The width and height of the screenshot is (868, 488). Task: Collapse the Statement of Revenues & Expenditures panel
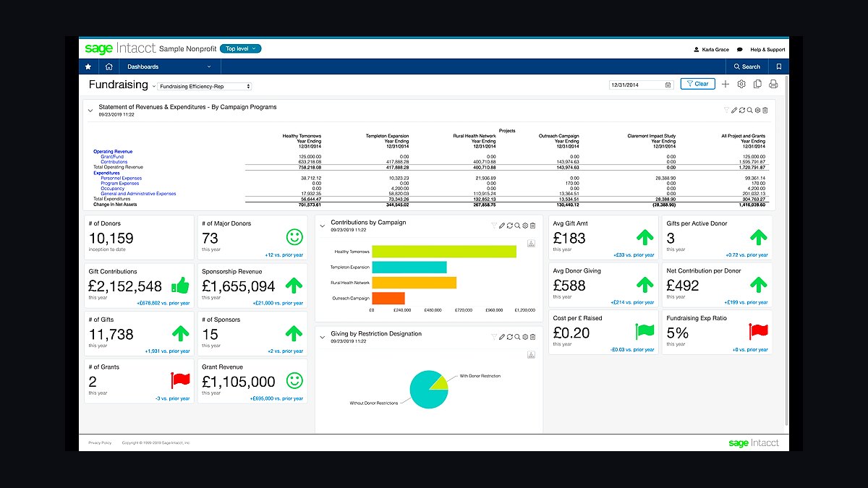(x=90, y=111)
